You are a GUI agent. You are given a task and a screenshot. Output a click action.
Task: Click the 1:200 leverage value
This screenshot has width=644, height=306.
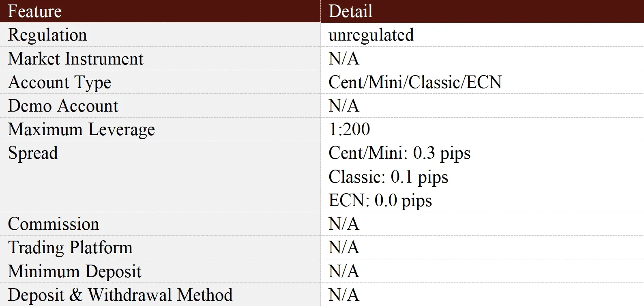click(349, 129)
